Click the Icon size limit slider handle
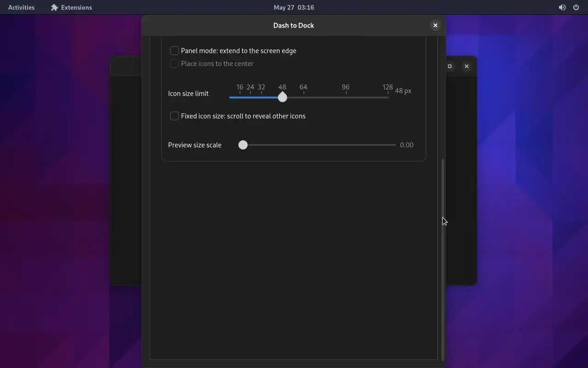The height and width of the screenshot is (368, 588). point(283,97)
